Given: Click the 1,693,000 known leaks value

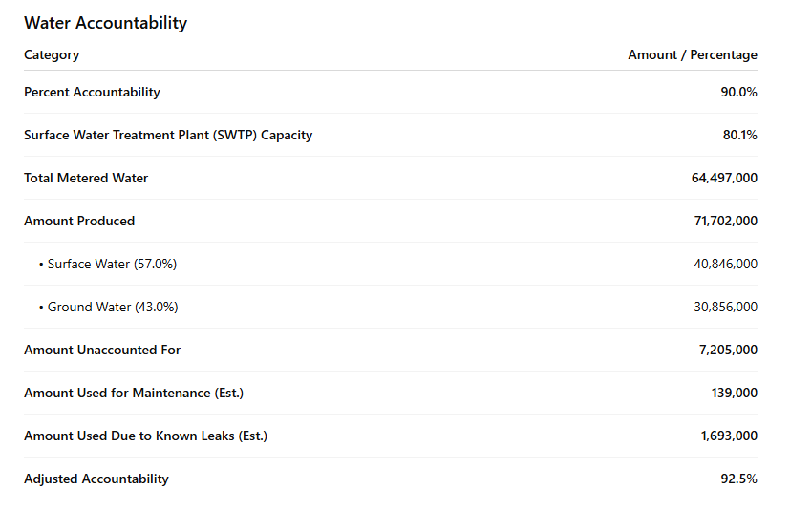Looking at the screenshot, I should pyautogui.click(x=728, y=436).
